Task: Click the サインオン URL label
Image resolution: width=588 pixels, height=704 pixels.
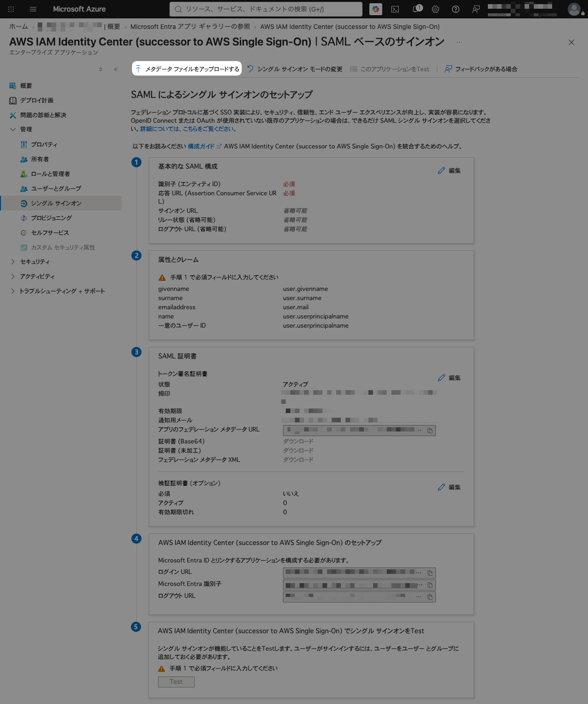Action: point(178,211)
